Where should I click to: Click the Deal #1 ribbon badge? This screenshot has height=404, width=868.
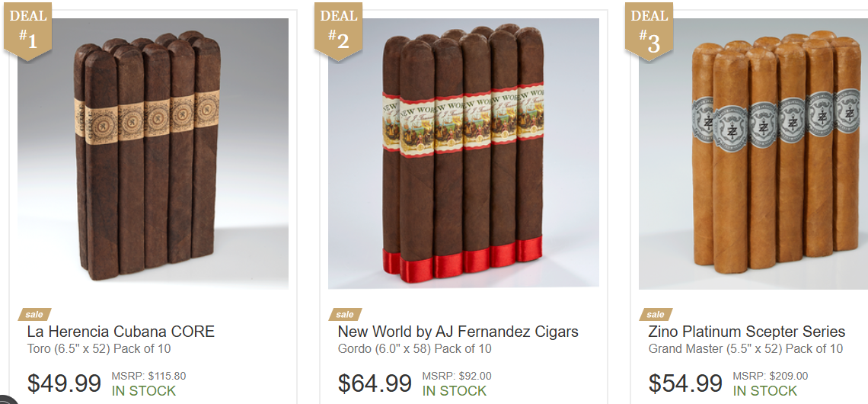[27, 30]
